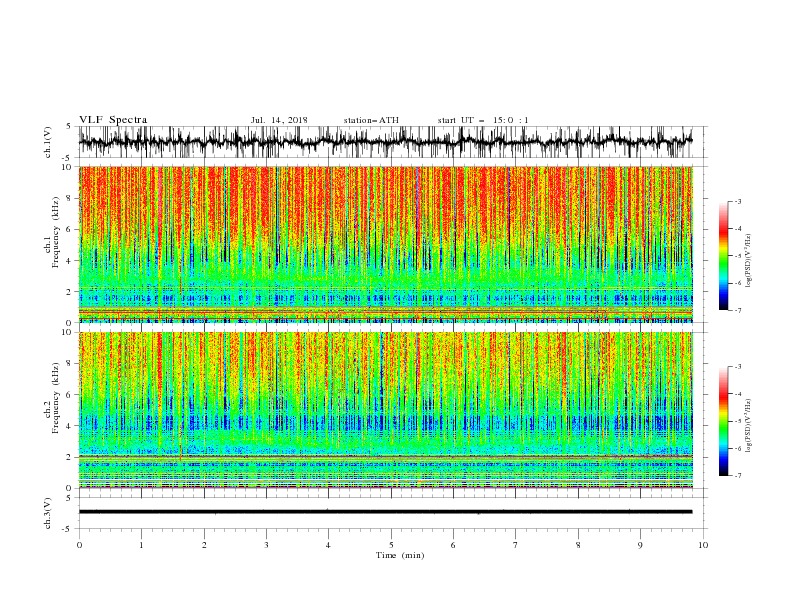
Task: Click the ch.2 spectrogram panel
Action: point(385,410)
